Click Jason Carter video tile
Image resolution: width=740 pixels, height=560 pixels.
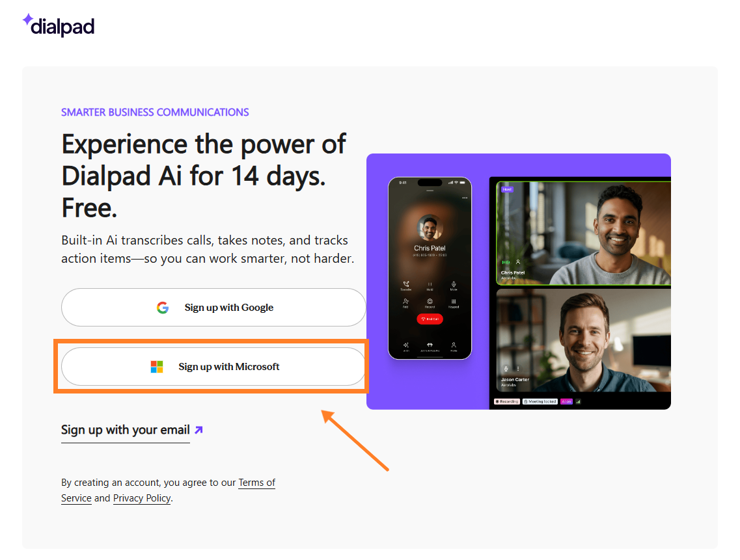click(583, 340)
